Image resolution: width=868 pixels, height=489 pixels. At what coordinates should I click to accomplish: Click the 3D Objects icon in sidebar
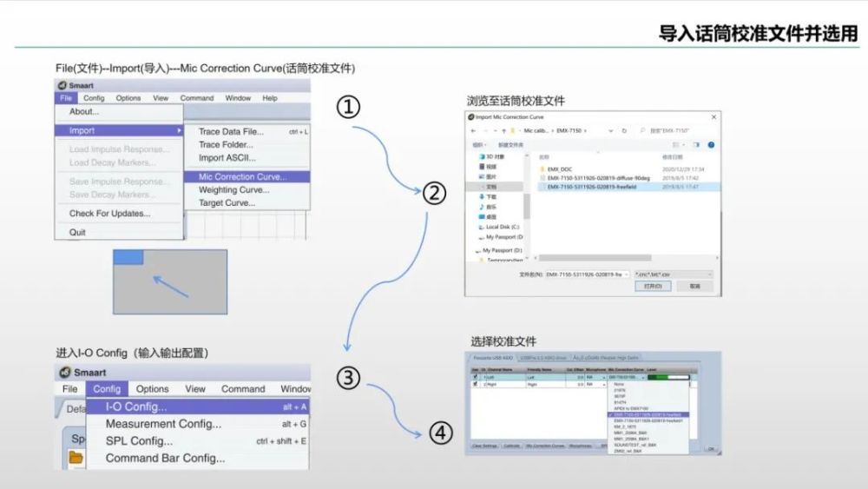click(482, 156)
